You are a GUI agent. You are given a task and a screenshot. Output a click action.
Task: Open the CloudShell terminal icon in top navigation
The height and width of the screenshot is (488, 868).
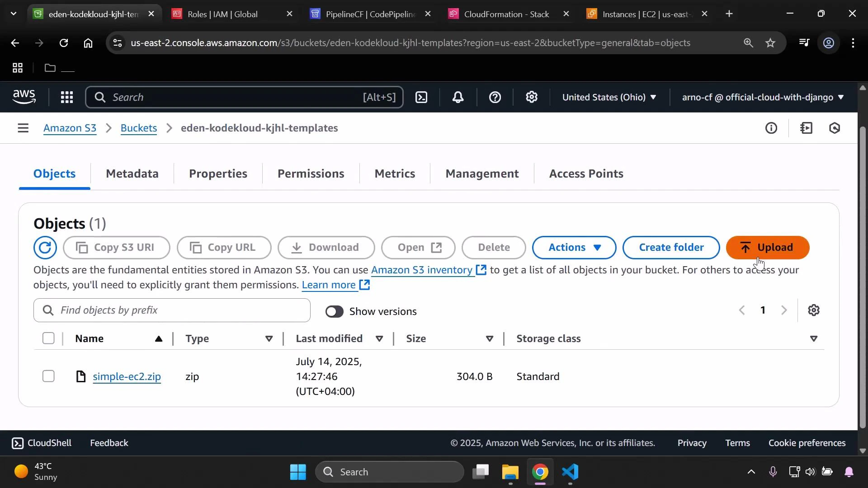tap(421, 97)
